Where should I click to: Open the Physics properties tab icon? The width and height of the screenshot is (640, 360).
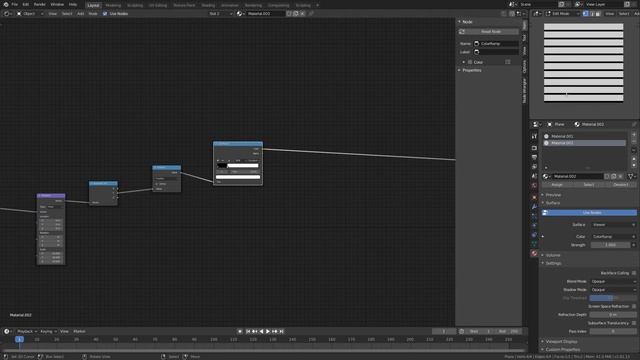[534, 226]
